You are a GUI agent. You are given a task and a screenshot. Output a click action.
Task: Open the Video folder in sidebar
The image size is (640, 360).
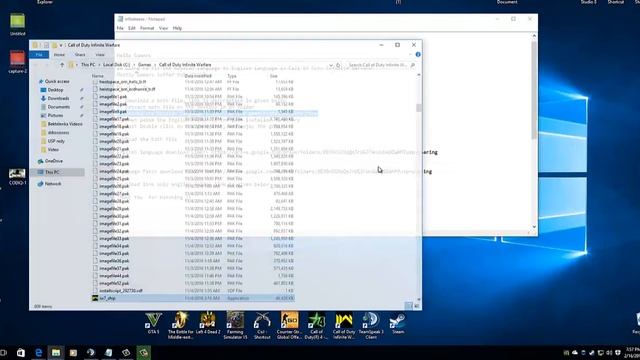(53, 150)
